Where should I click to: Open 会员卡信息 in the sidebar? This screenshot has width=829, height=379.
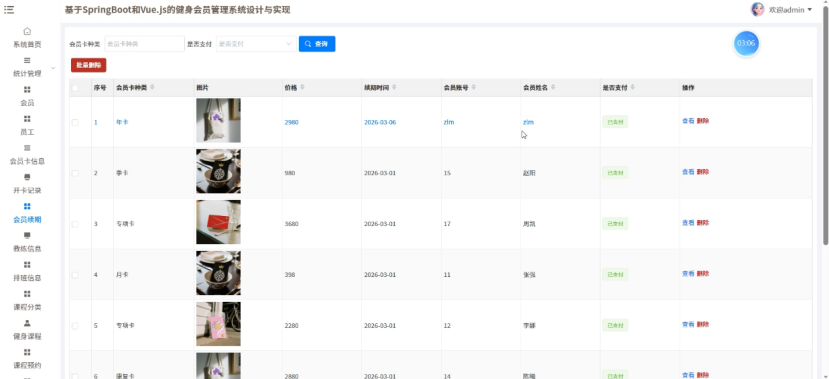(x=27, y=161)
